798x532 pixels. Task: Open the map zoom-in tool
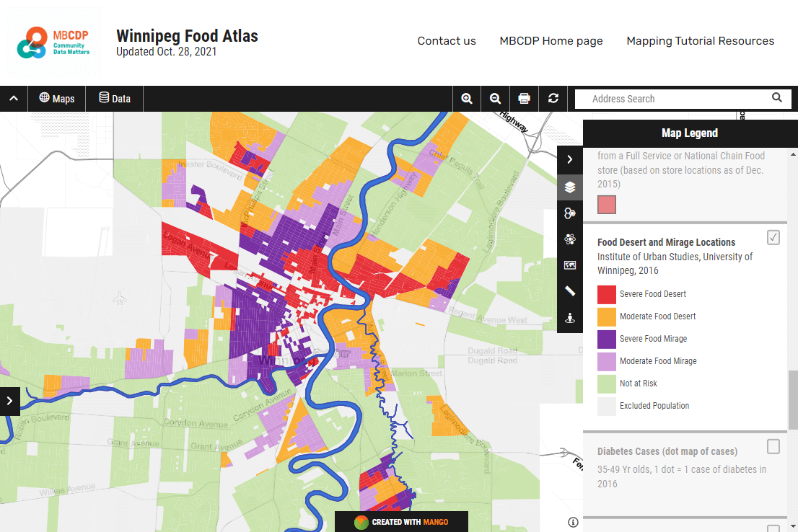coord(466,98)
